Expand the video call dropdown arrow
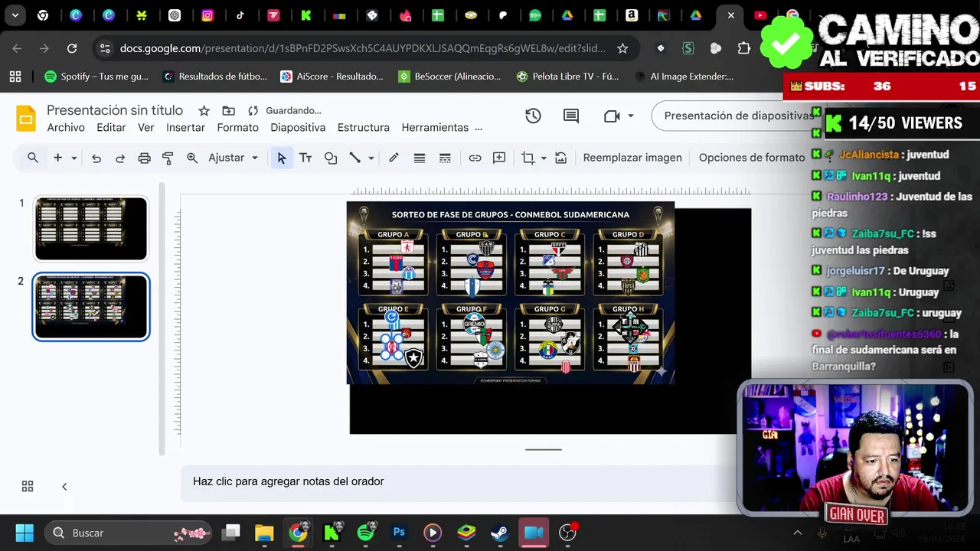980x551 pixels. (x=631, y=116)
